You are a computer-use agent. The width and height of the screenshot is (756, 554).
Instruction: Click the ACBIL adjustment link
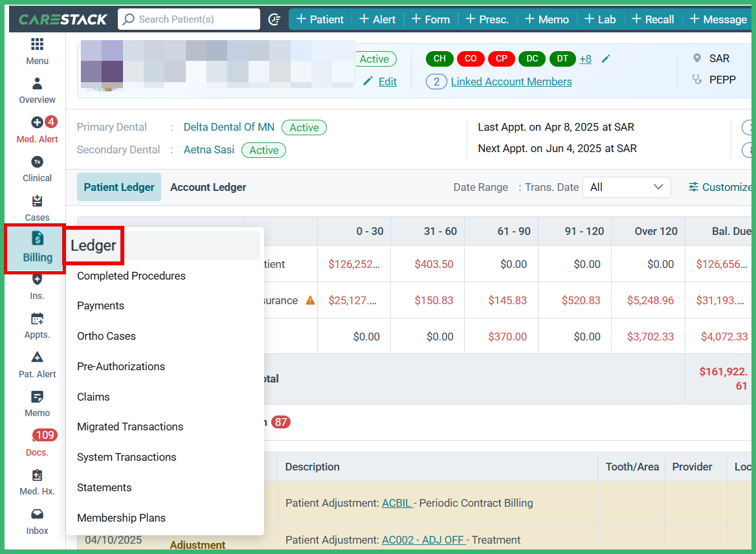click(397, 503)
